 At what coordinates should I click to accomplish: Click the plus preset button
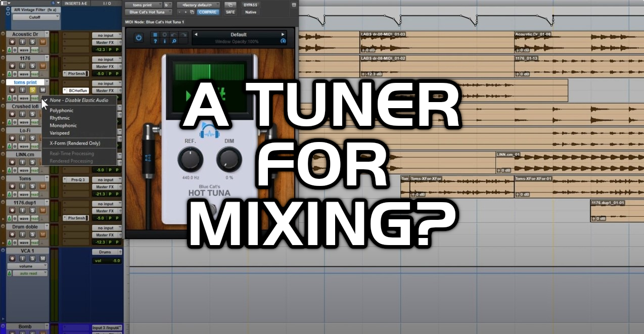(186, 12)
